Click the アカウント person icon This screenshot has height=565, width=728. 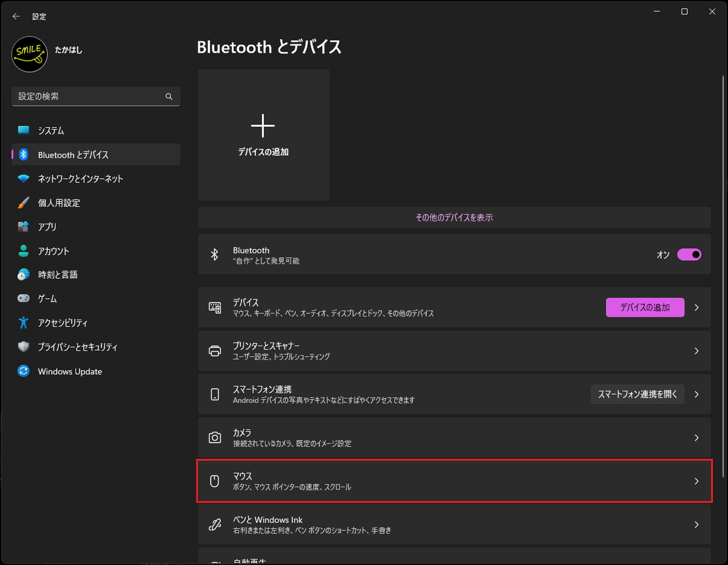[24, 251]
